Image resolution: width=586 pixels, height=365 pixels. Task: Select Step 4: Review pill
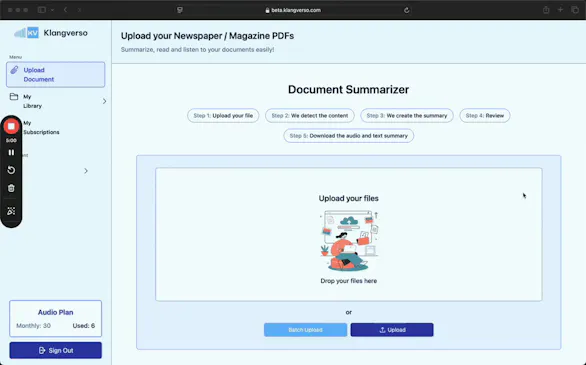[x=485, y=115]
